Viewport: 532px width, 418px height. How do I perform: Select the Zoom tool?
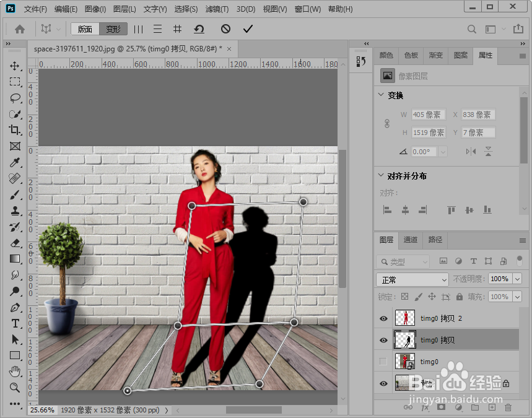pyautogui.click(x=15, y=388)
